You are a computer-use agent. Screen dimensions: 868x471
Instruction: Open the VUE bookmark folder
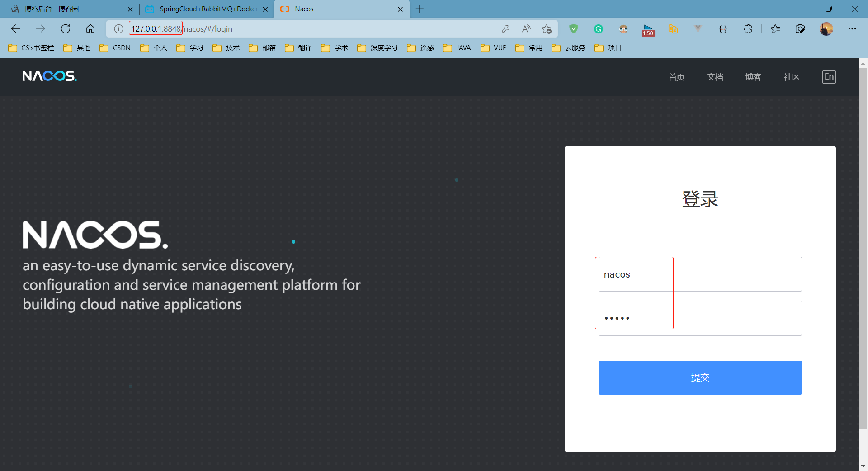pyautogui.click(x=494, y=48)
